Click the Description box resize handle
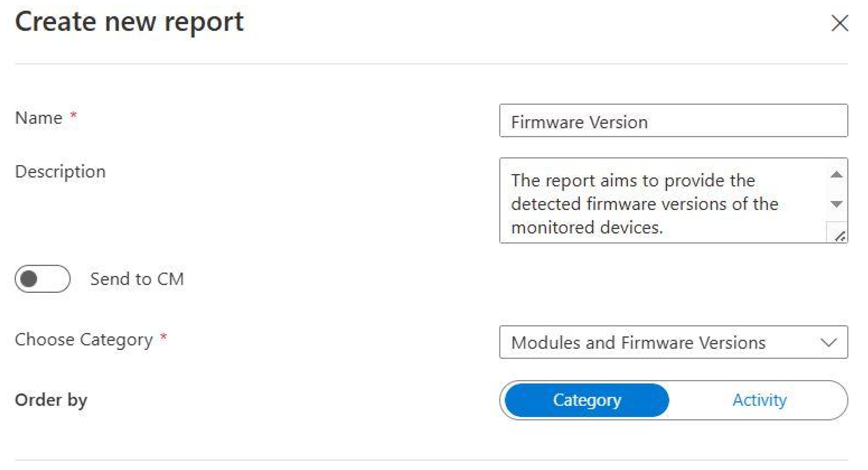Image resolution: width=868 pixels, height=470 pixels. tap(840, 236)
